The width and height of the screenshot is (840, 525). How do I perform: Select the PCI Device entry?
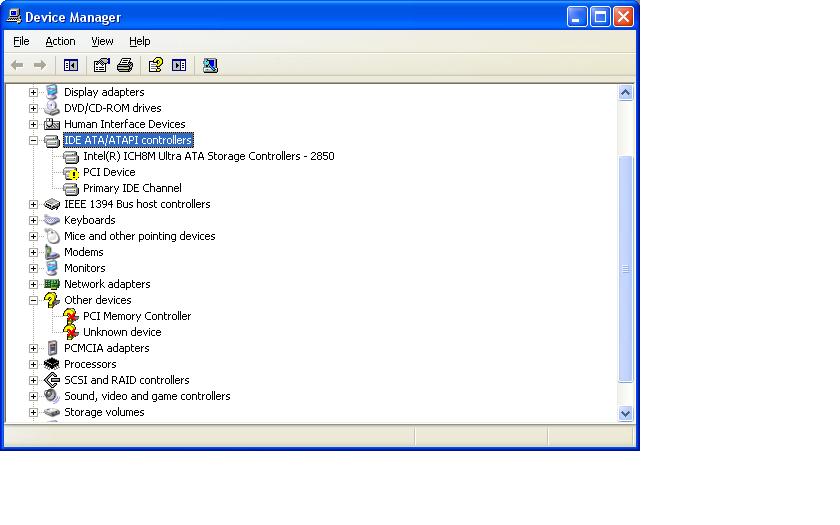pyautogui.click(x=109, y=172)
